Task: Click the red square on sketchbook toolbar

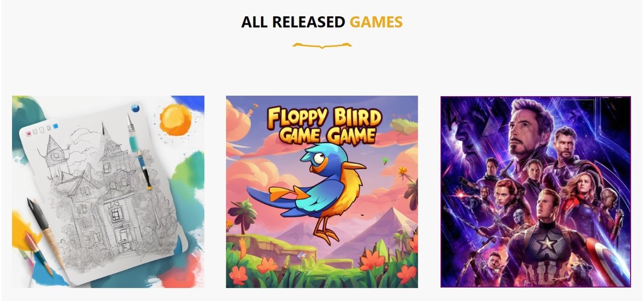Action: pos(29,133)
